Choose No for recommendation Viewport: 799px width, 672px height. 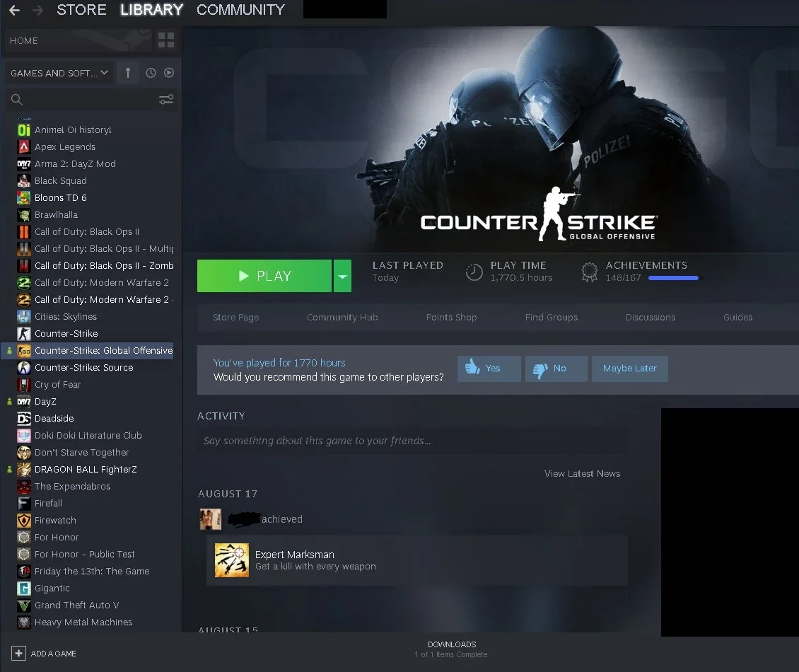point(556,369)
